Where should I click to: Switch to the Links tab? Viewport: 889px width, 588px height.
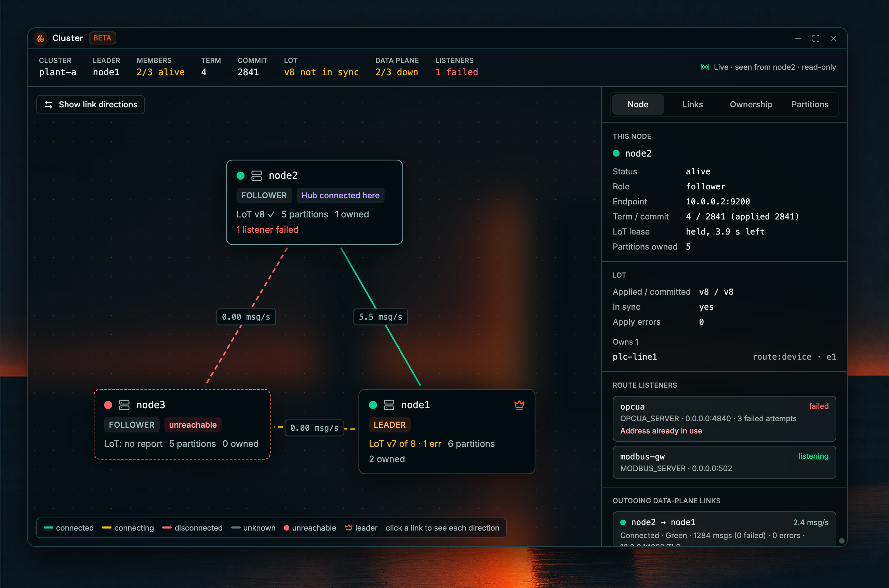[x=692, y=105]
